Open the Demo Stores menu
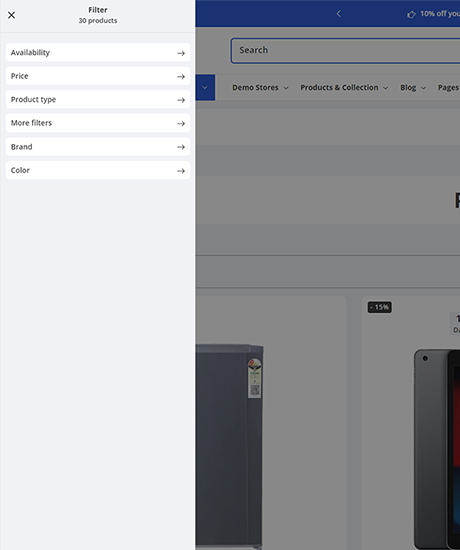Screen dimensions: 460x550 pyautogui.click(x=260, y=87)
